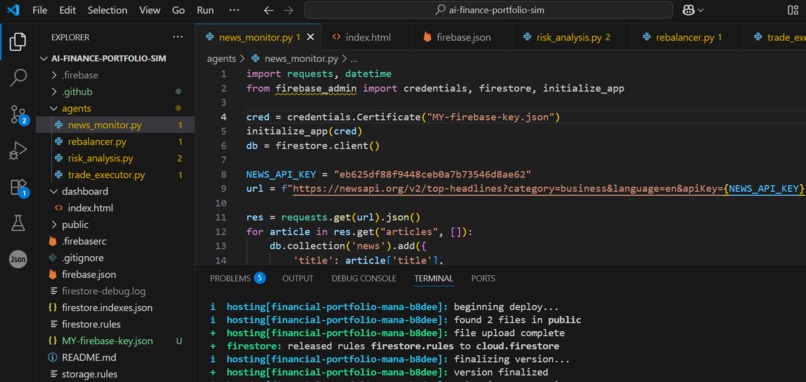
Task: Toggle the layout customization icon
Action: click(x=792, y=10)
